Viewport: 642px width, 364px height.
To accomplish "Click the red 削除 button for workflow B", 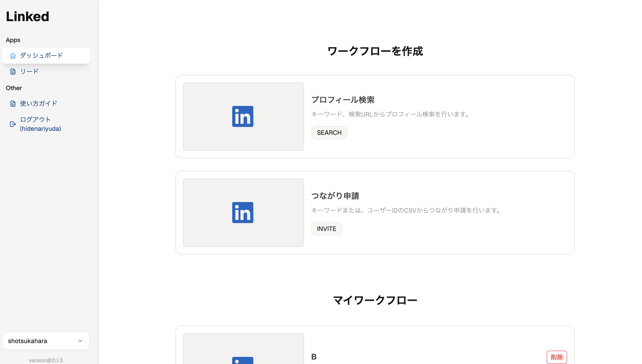I will pyautogui.click(x=556, y=357).
